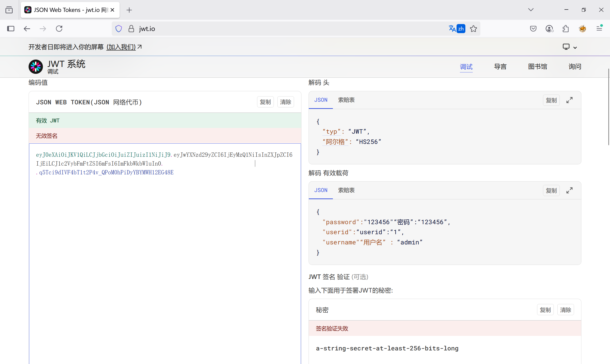The height and width of the screenshot is (364, 610).
Task: Click the site security lock icon
Action: tap(131, 29)
